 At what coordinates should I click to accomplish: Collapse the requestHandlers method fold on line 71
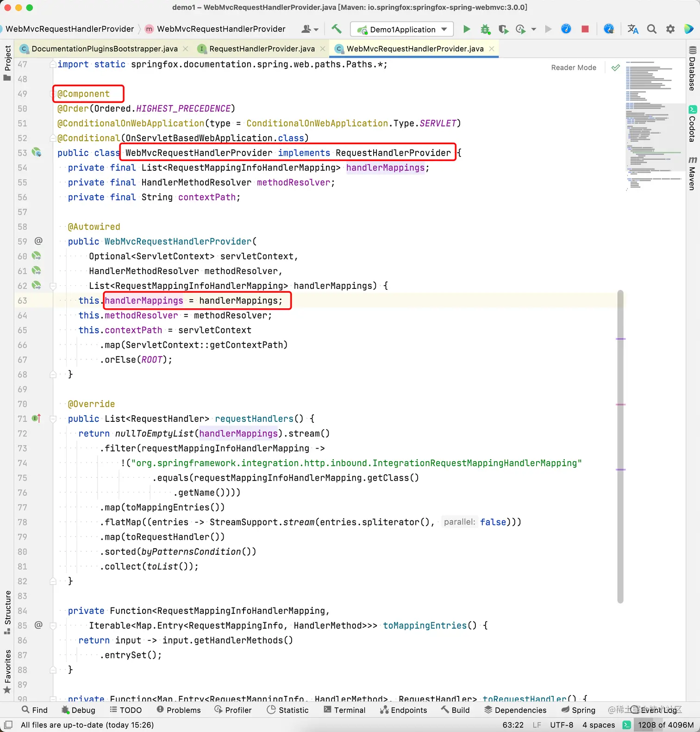tap(53, 419)
